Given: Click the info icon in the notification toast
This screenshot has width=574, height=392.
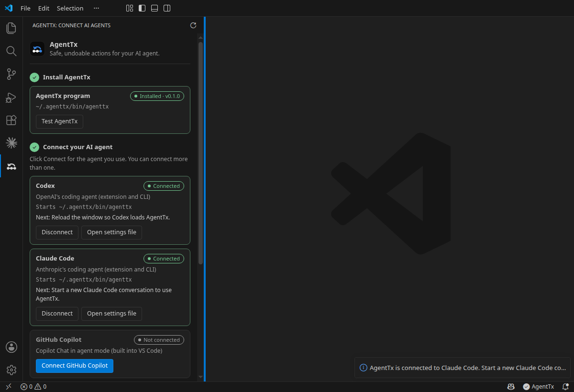Looking at the screenshot, I should tap(364, 368).
